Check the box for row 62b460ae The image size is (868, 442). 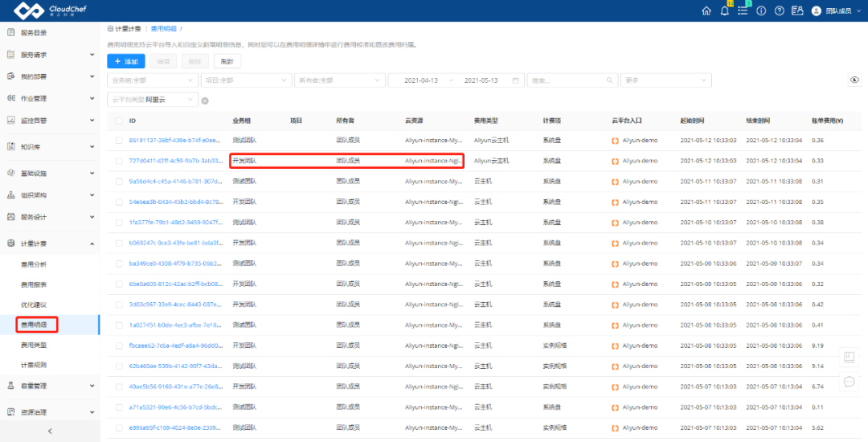click(x=119, y=366)
